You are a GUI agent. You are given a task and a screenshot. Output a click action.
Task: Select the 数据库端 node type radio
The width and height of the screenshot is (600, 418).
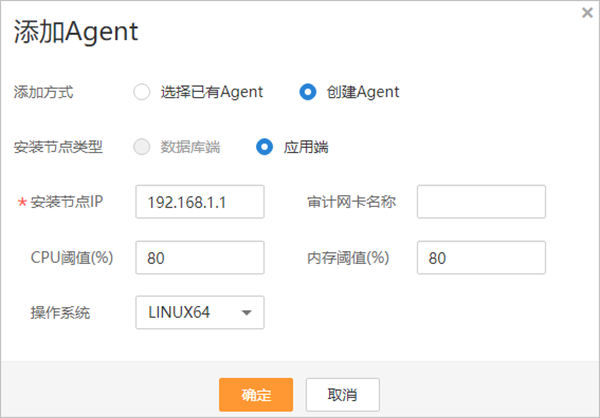[141, 147]
